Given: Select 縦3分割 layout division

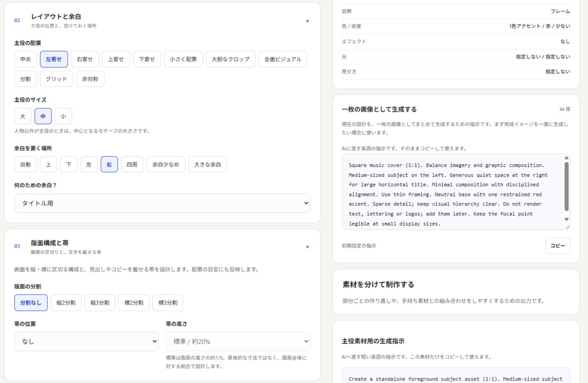Looking at the screenshot, I should (100, 303).
